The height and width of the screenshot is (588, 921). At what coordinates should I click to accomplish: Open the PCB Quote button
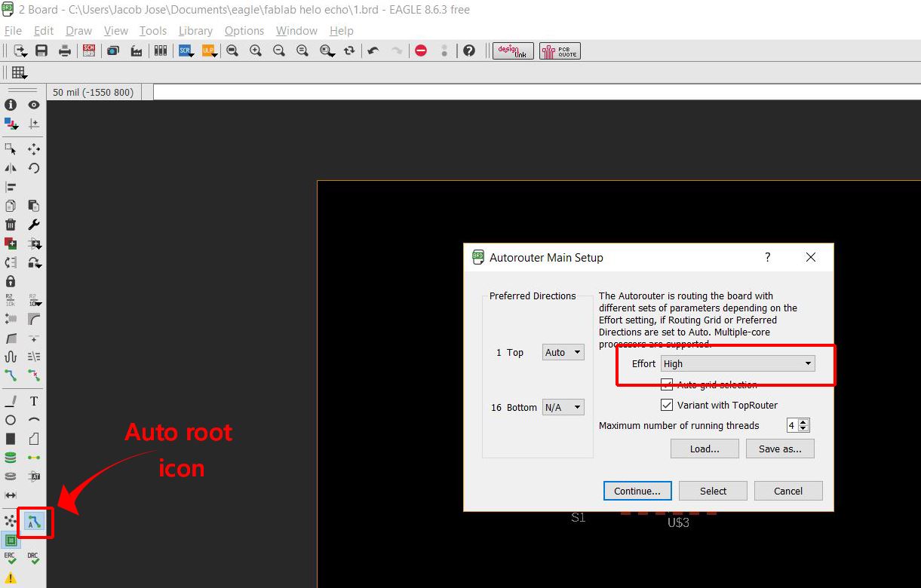pyautogui.click(x=560, y=51)
